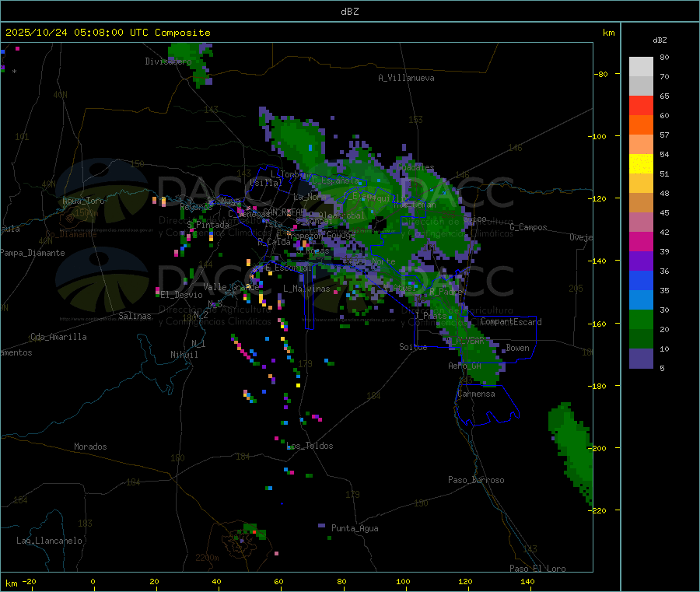Click the 'Morados' map label
The height and width of the screenshot is (592, 700).
(x=90, y=447)
